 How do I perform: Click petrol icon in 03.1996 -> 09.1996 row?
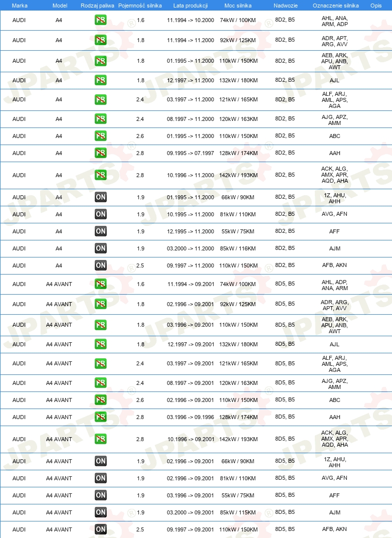[100, 417]
